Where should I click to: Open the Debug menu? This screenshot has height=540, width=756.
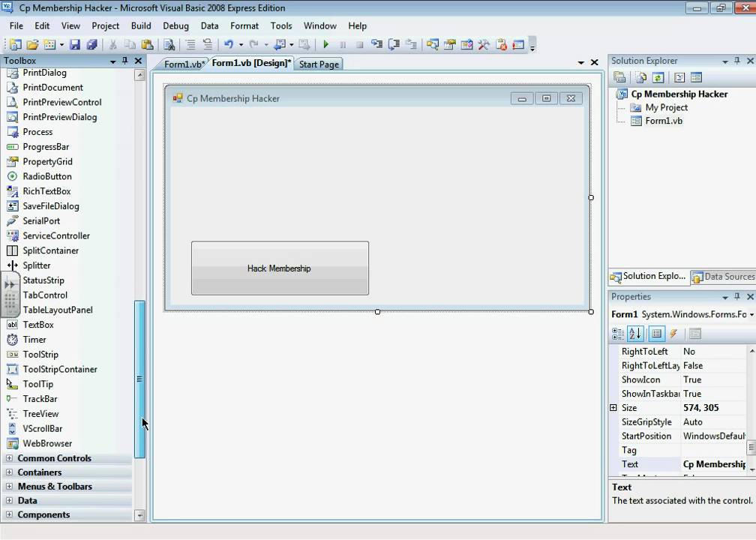click(175, 26)
